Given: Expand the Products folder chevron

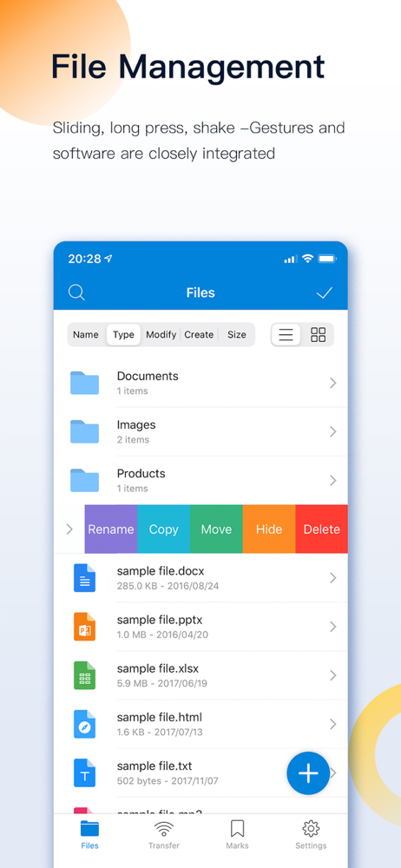Looking at the screenshot, I should (333, 481).
